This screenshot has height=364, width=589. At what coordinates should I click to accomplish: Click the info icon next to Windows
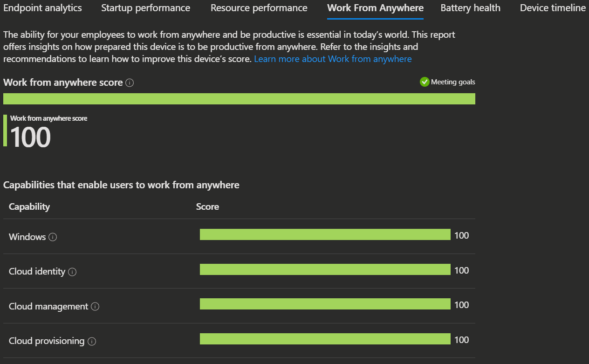click(53, 237)
